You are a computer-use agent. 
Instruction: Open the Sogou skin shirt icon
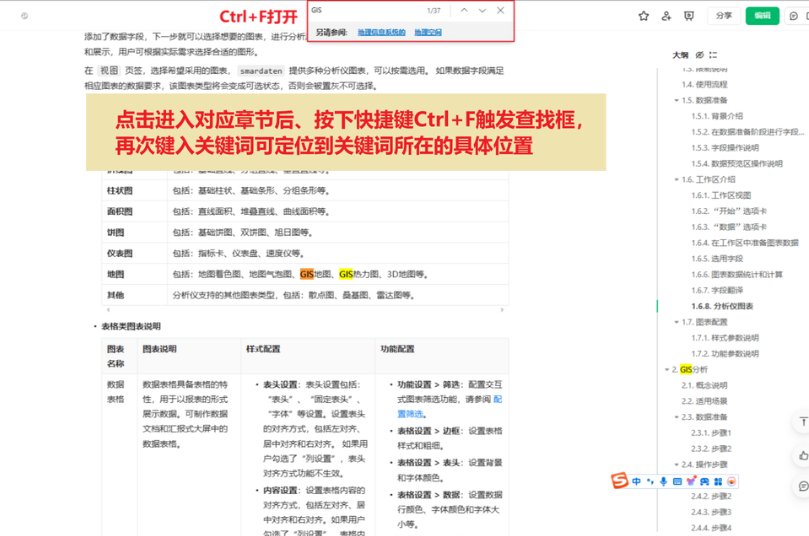pyautogui.click(x=691, y=481)
